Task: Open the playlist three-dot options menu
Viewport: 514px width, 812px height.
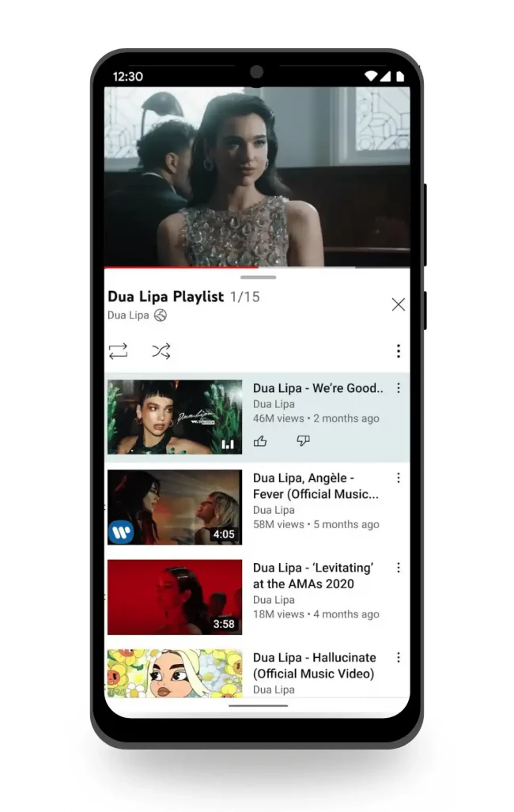Action: [399, 351]
